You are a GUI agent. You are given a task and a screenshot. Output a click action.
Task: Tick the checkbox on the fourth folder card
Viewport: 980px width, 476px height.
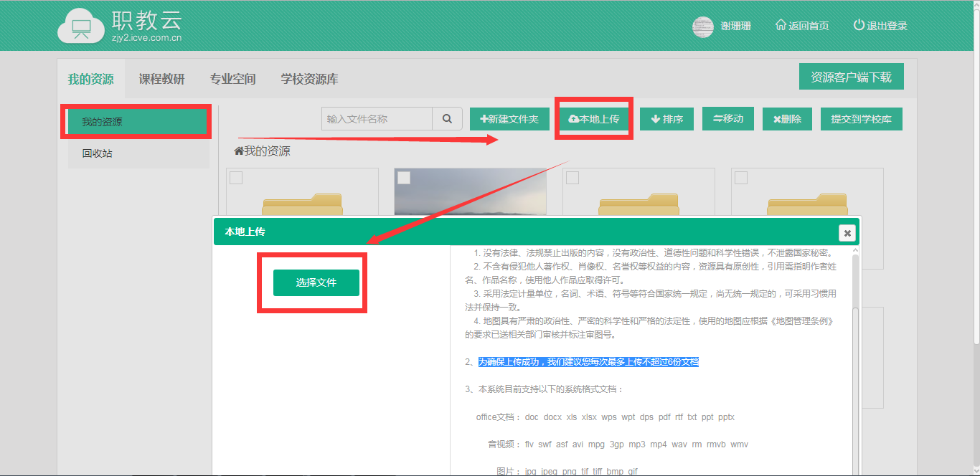click(x=741, y=178)
